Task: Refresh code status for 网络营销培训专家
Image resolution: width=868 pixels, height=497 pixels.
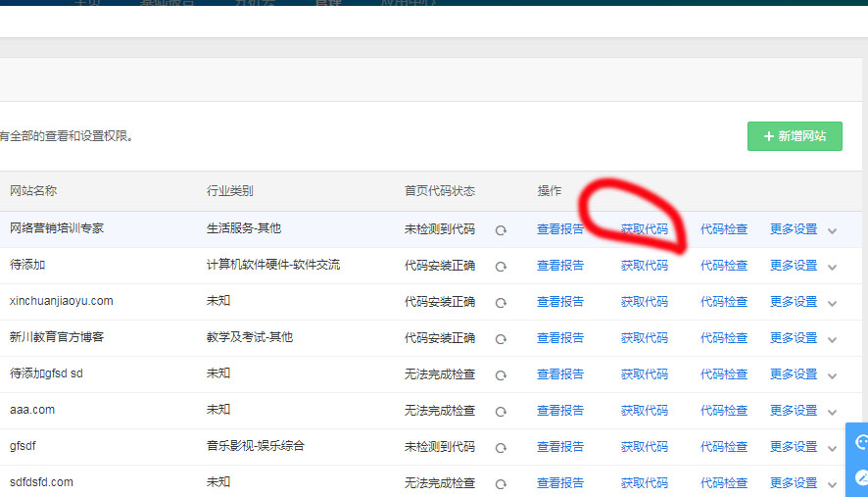Action: pos(501,230)
